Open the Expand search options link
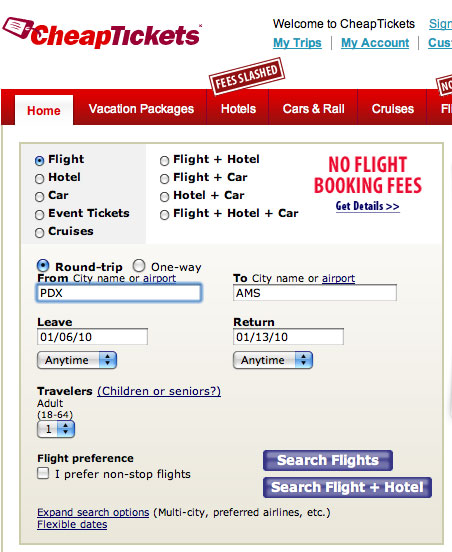The width and height of the screenshot is (452, 552). pos(93,512)
